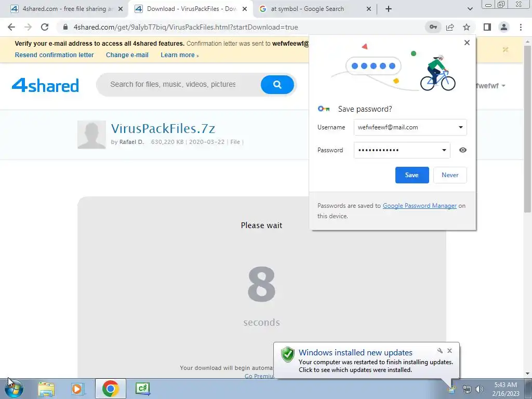Open the Windows Start menu
This screenshot has width=532, height=399.
(14, 389)
